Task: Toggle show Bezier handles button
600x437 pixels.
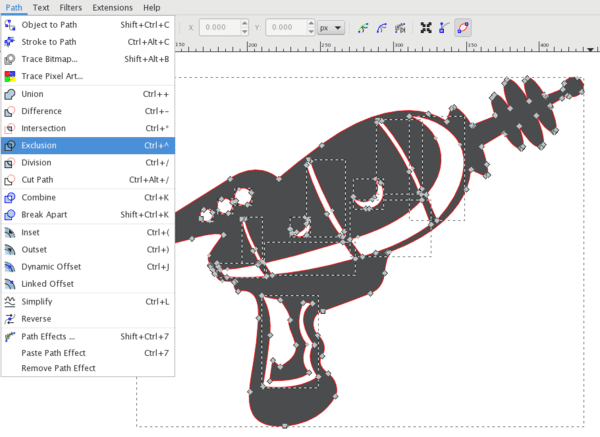Action: [x=445, y=28]
